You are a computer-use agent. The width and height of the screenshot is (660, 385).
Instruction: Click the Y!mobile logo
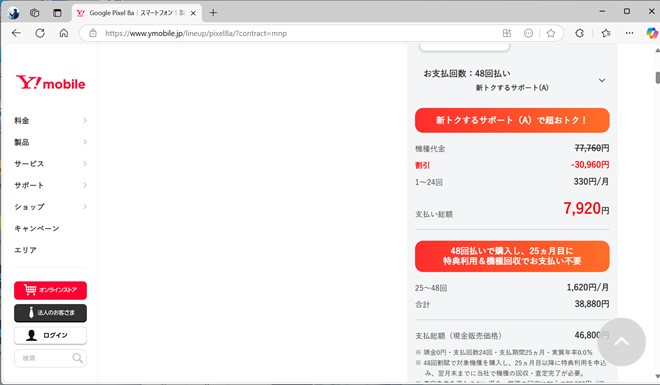[51, 82]
